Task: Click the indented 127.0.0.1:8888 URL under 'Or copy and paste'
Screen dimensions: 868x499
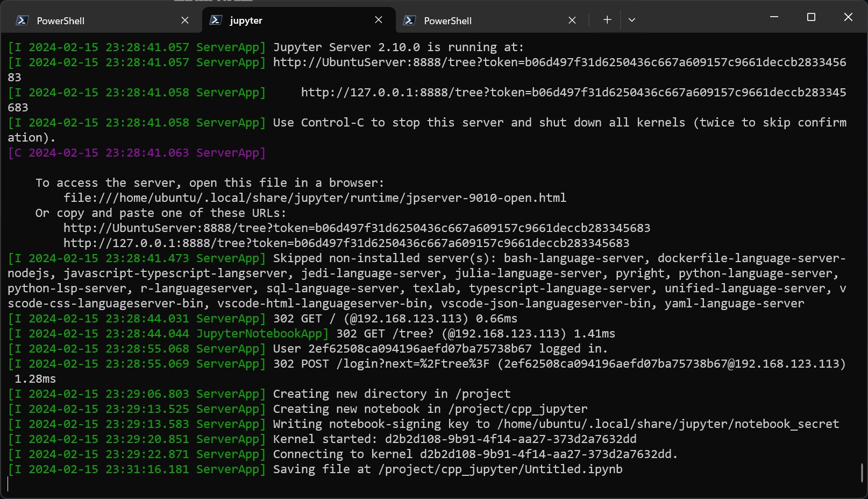Action: [x=346, y=243]
